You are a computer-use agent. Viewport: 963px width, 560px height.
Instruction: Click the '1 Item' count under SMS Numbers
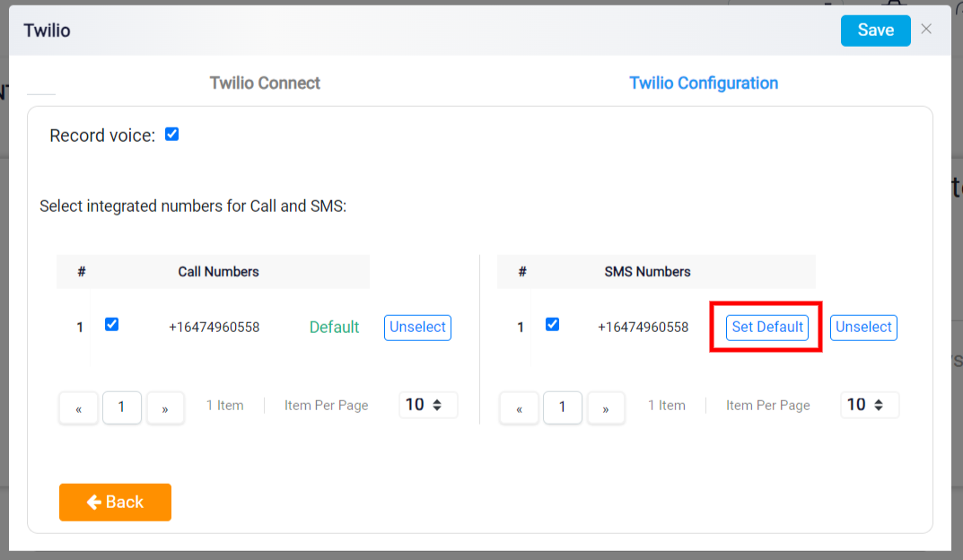pyautogui.click(x=666, y=406)
